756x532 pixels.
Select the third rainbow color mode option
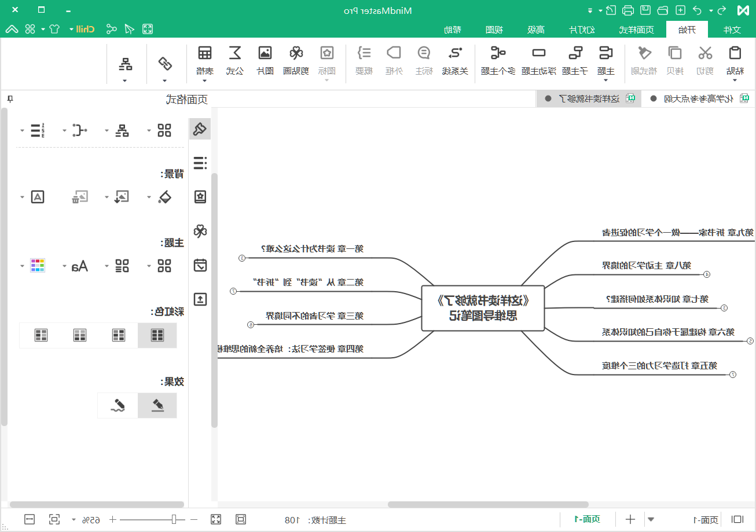pos(79,335)
